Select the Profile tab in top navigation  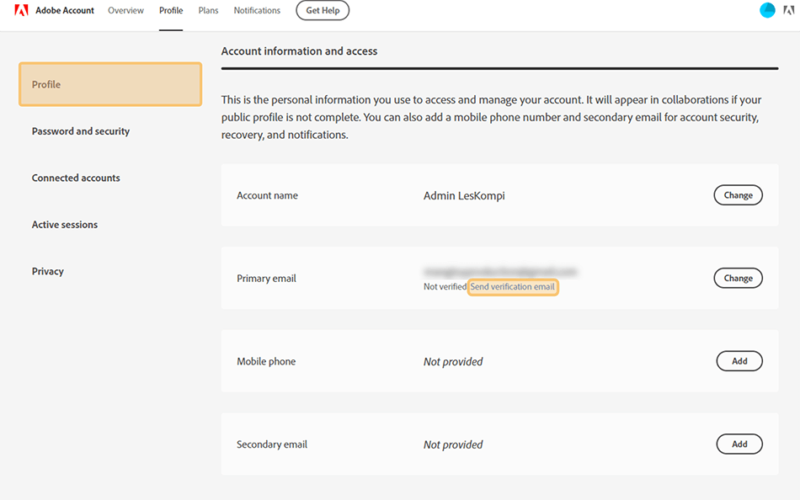point(171,10)
